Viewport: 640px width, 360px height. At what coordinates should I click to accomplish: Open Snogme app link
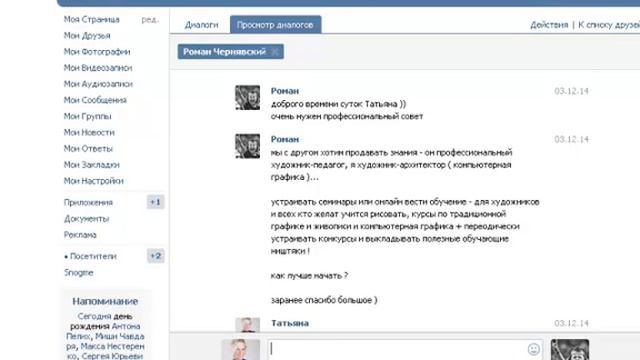pyautogui.click(x=78, y=273)
